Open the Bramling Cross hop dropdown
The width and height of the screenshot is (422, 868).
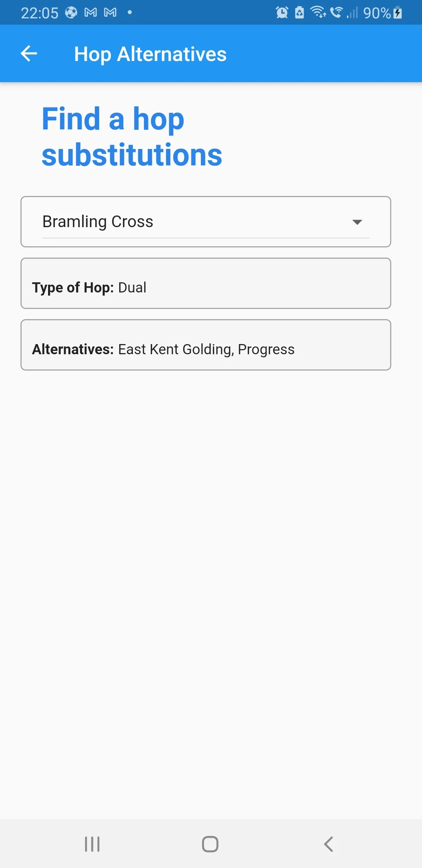[206, 222]
